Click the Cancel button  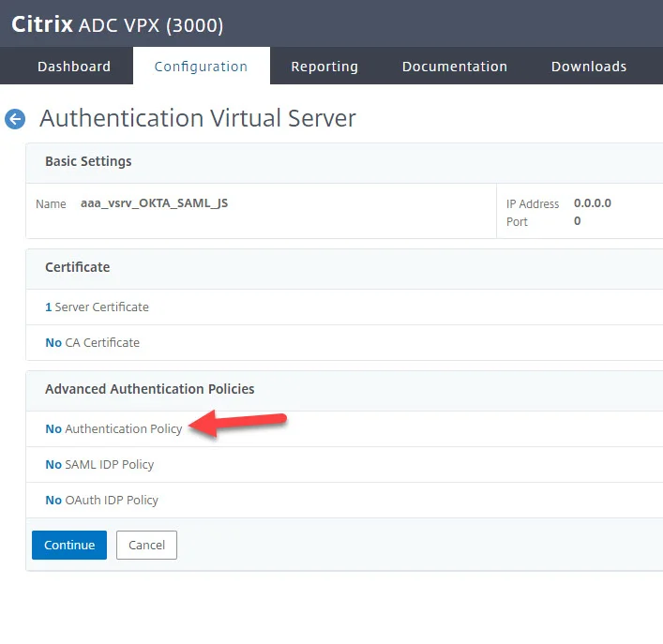tap(146, 545)
